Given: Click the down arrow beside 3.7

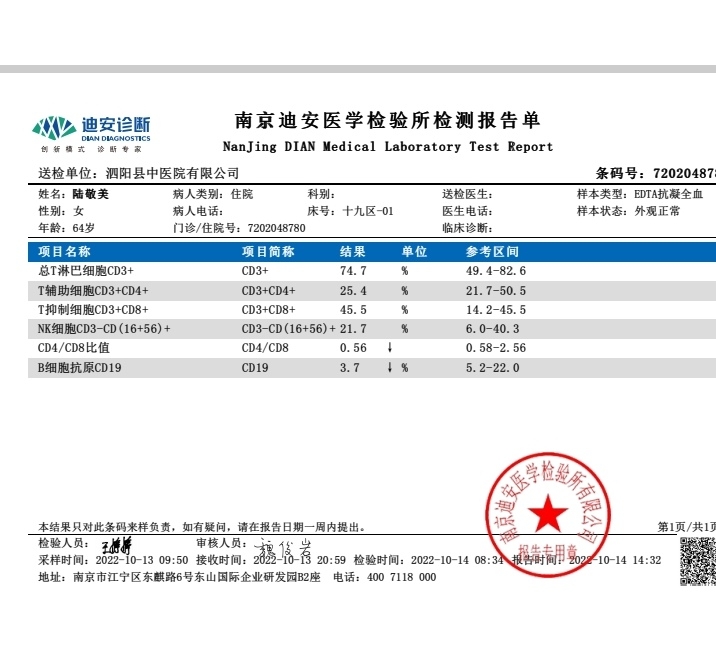Looking at the screenshot, I should click(x=390, y=367).
